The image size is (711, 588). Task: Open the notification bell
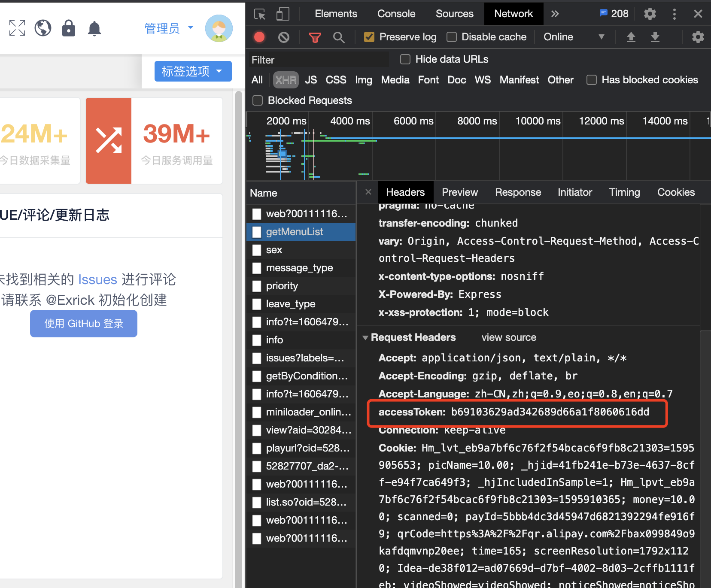click(94, 28)
